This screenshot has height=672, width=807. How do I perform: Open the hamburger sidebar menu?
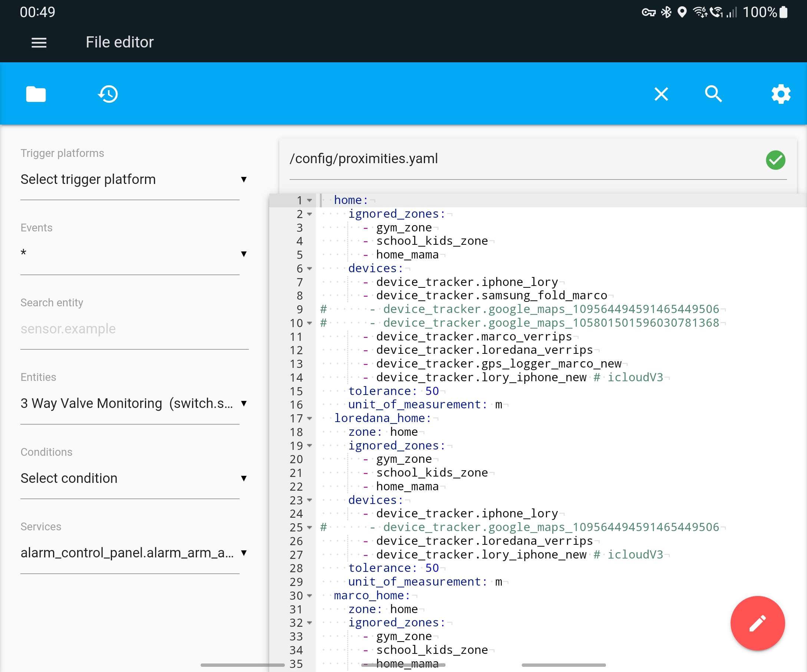[39, 43]
